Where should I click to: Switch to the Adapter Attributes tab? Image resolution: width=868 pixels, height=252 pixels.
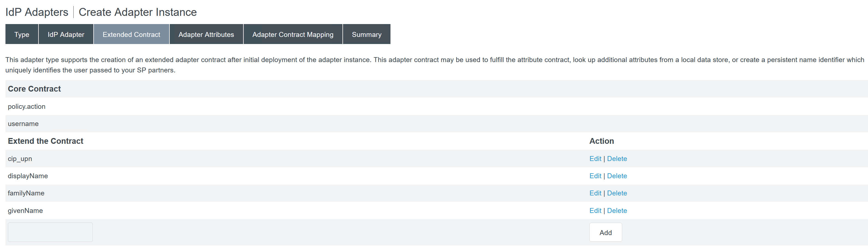[206, 34]
